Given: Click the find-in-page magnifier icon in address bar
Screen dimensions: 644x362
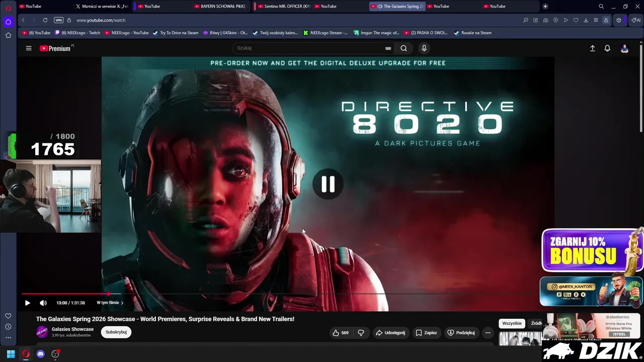Looking at the screenshot, I should [x=526, y=20].
